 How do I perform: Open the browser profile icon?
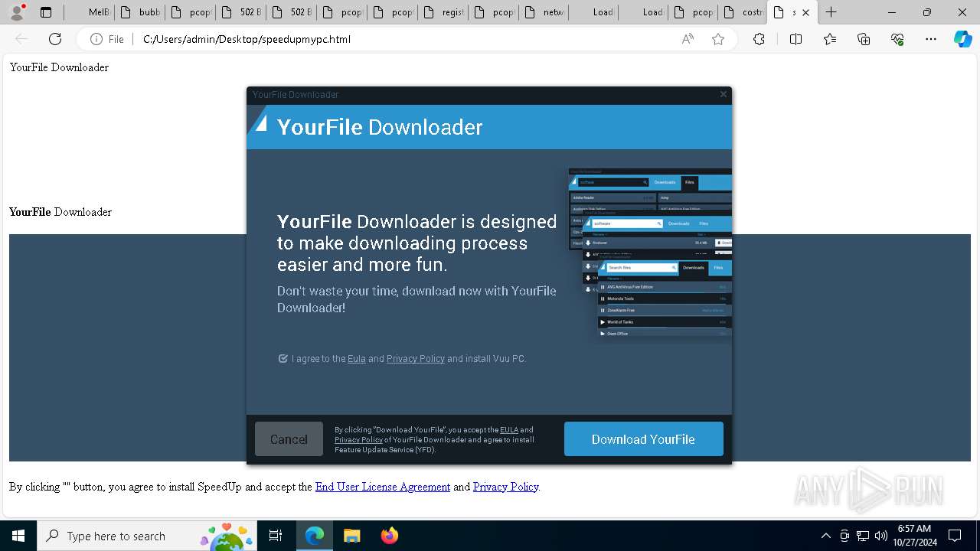(17, 12)
